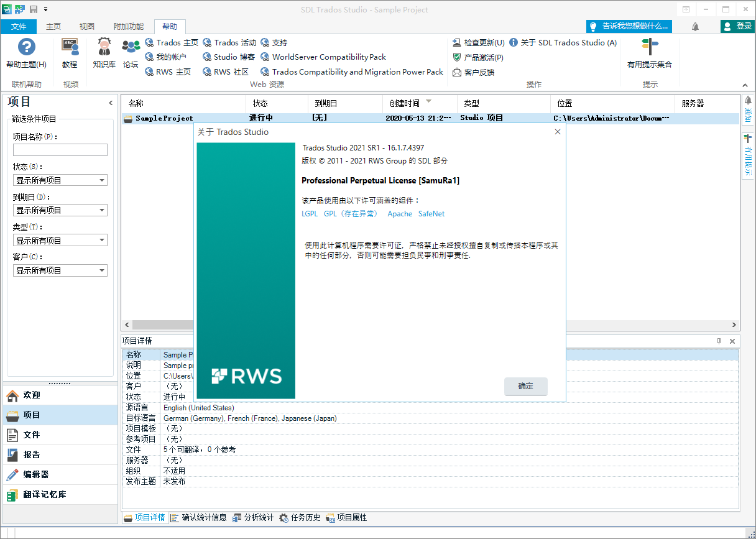Expand the Due Date (到期日) dropdown
This screenshot has height=539, width=756.
(60, 210)
